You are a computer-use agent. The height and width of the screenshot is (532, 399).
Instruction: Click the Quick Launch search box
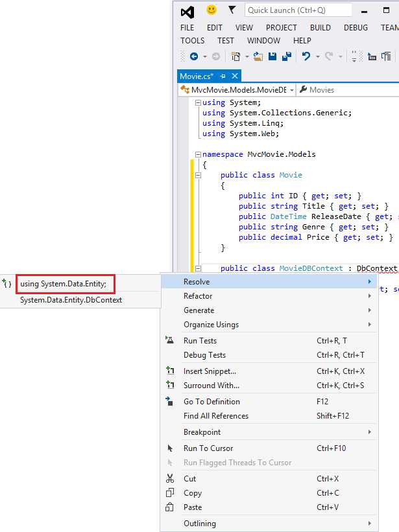(298, 10)
